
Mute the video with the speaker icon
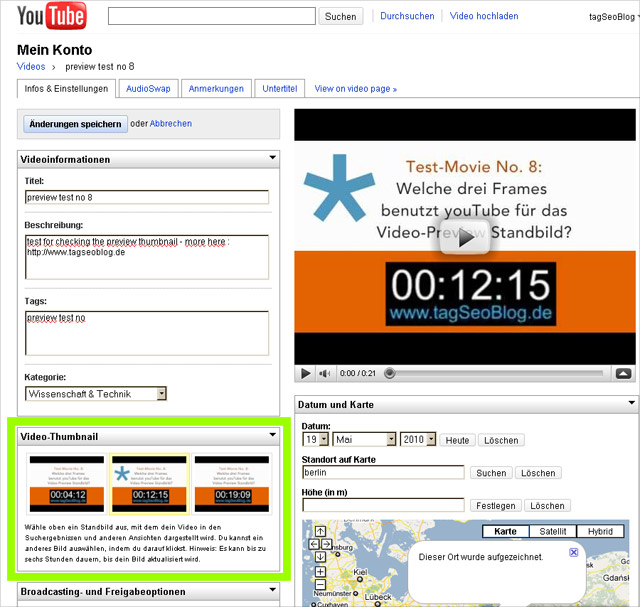coord(324,373)
